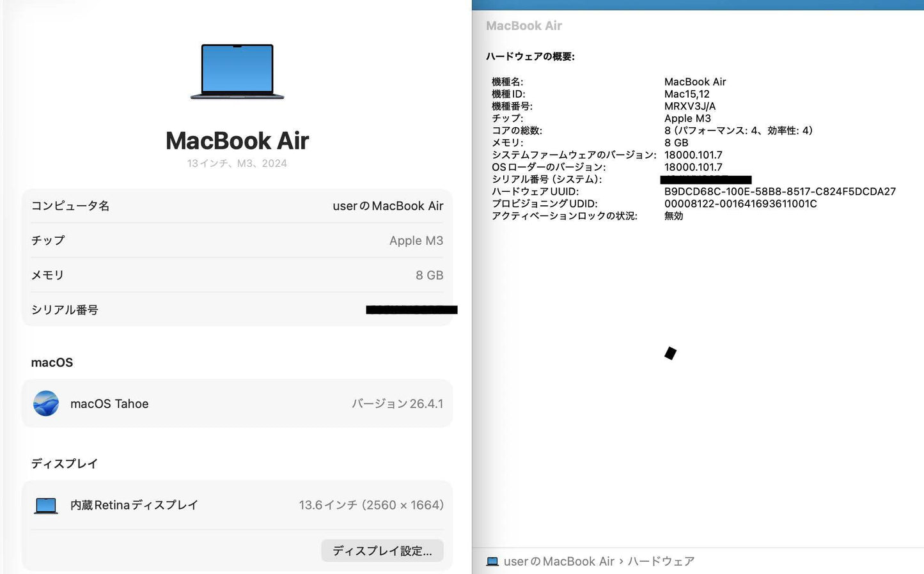Click the 機種ID value Mac15,12
The height and width of the screenshot is (574, 924).
tap(687, 94)
